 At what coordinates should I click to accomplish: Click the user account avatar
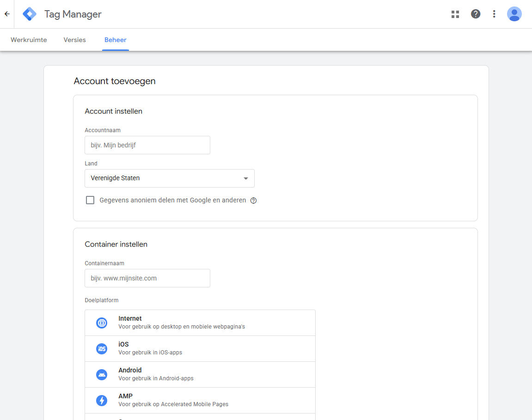[x=514, y=14]
